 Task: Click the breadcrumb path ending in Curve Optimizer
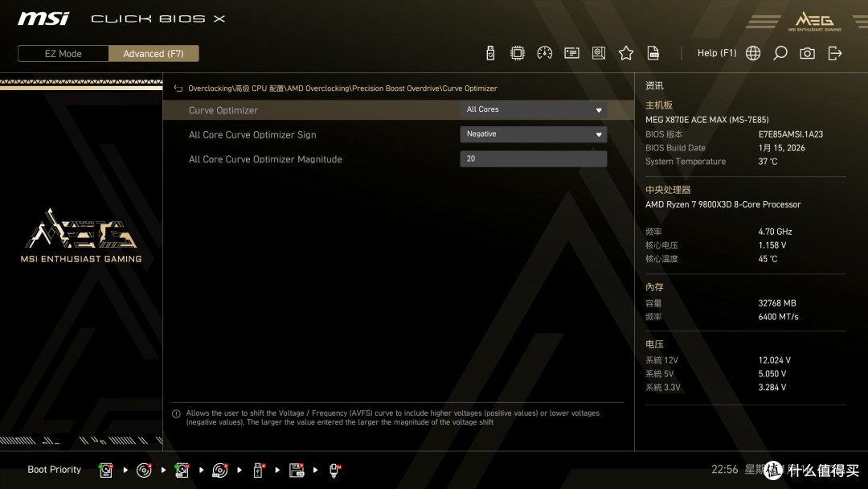click(342, 88)
